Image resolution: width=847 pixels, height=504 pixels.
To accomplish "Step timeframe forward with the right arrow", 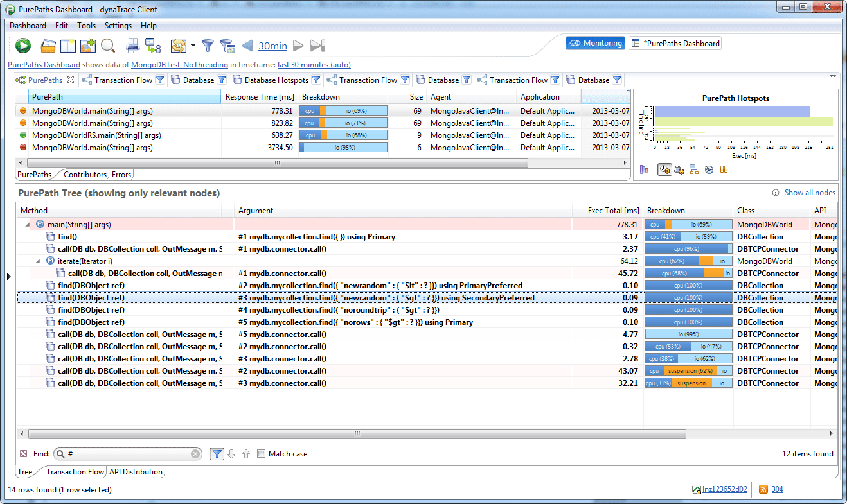I will click(298, 46).
